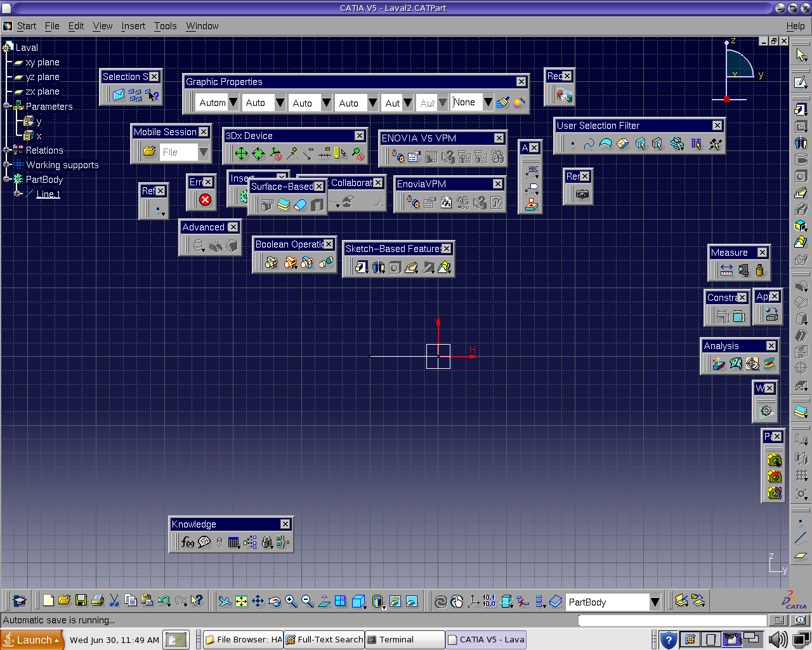Expand the Parameters tree node

[7, 106]
